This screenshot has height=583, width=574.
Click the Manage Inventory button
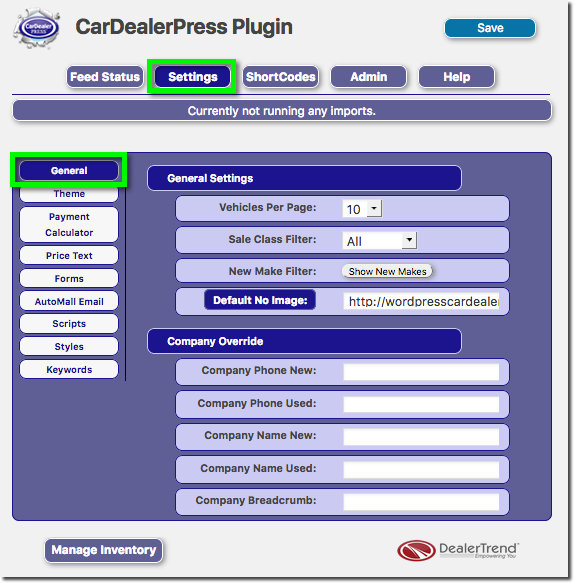coord(104,550)
